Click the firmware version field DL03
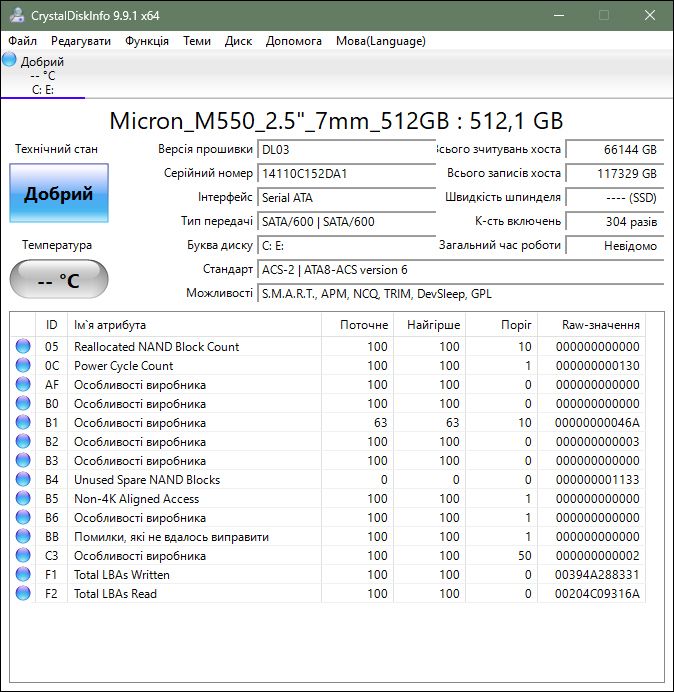This screenshot has height=692, width=674. point(346,149)
